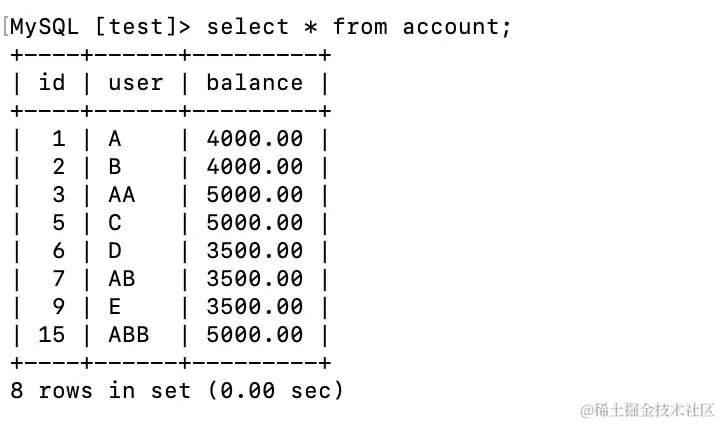
Task: Click the MySQL [test]> prompt text
Action: [x=100, y=27]
